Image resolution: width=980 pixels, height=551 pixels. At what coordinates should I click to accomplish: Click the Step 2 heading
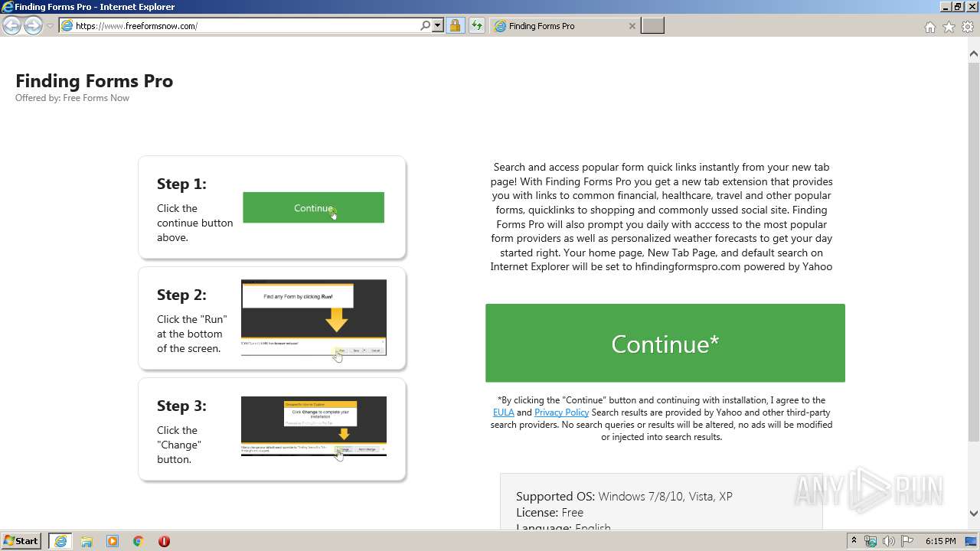click(181, 295)
